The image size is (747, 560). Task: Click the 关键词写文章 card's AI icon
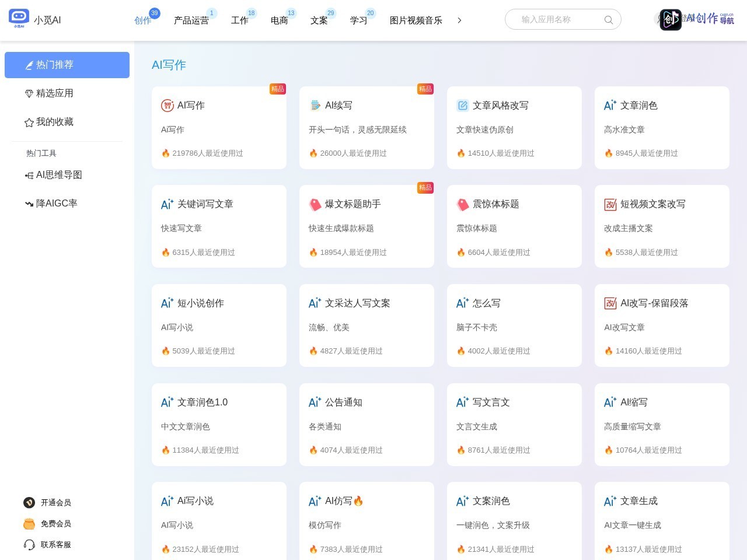click(x=167, y=204)
